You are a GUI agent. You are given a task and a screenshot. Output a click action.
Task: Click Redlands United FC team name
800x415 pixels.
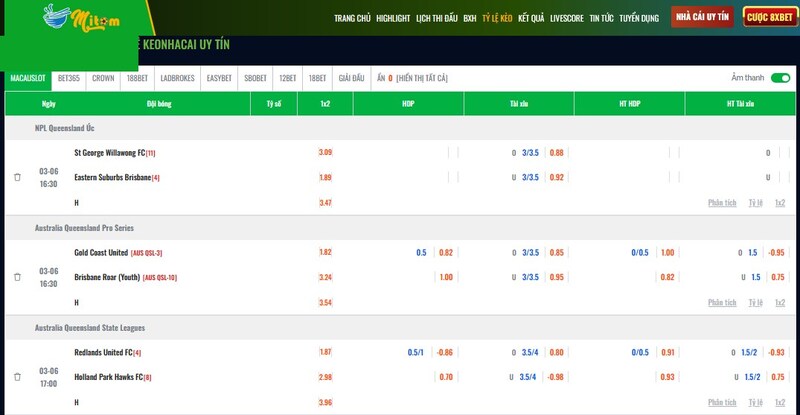[103, 352]
